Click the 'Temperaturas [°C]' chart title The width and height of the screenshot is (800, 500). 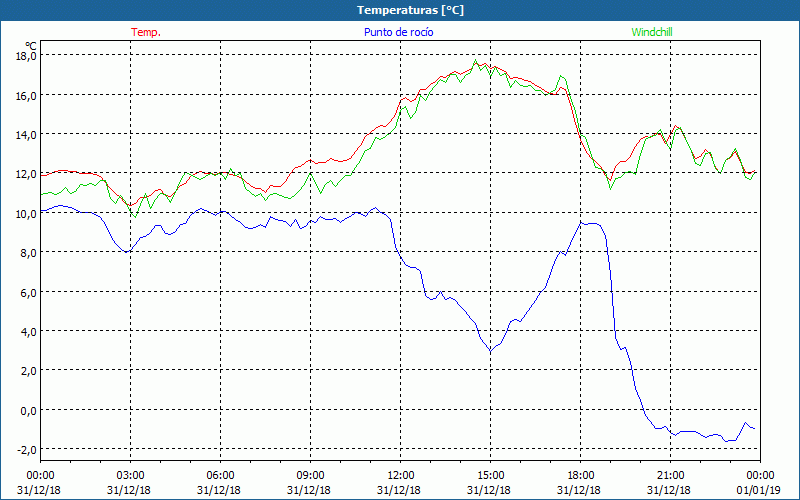pyautogui.click(x=410, y=10)
